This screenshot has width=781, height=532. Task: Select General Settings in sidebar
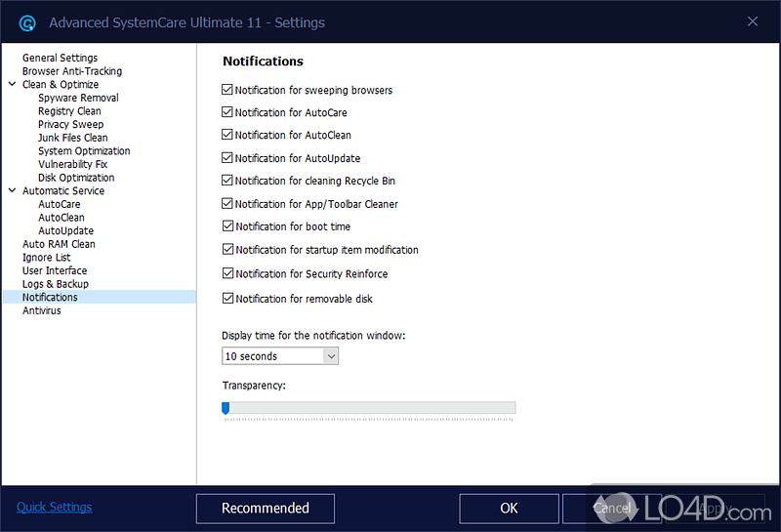point(60,58)
